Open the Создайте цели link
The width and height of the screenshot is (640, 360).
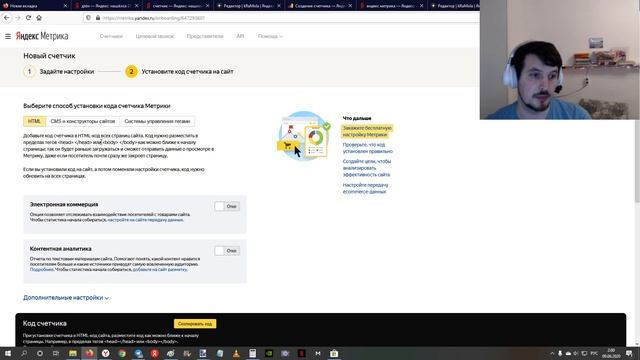(367, 168)
